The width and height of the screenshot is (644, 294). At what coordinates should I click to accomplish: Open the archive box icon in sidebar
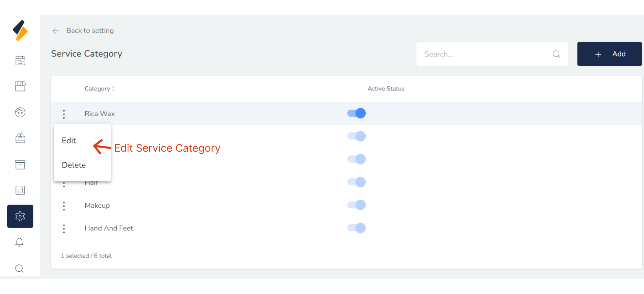click(20, 164)
